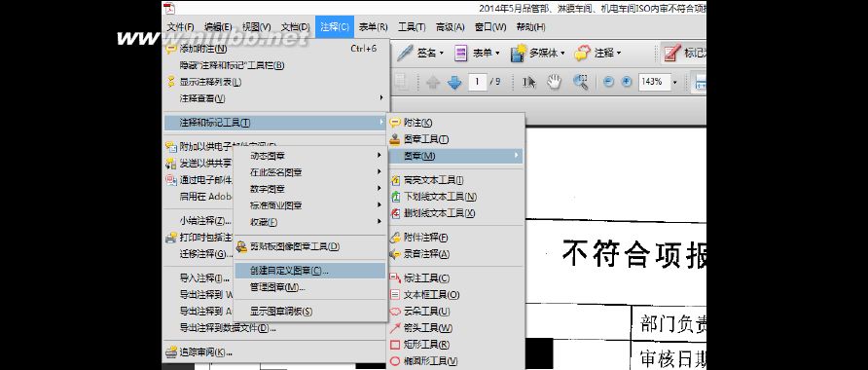
Task: Expand the 多媒体 toolbar dropdown arrow
Action: (x=562, y=54)
